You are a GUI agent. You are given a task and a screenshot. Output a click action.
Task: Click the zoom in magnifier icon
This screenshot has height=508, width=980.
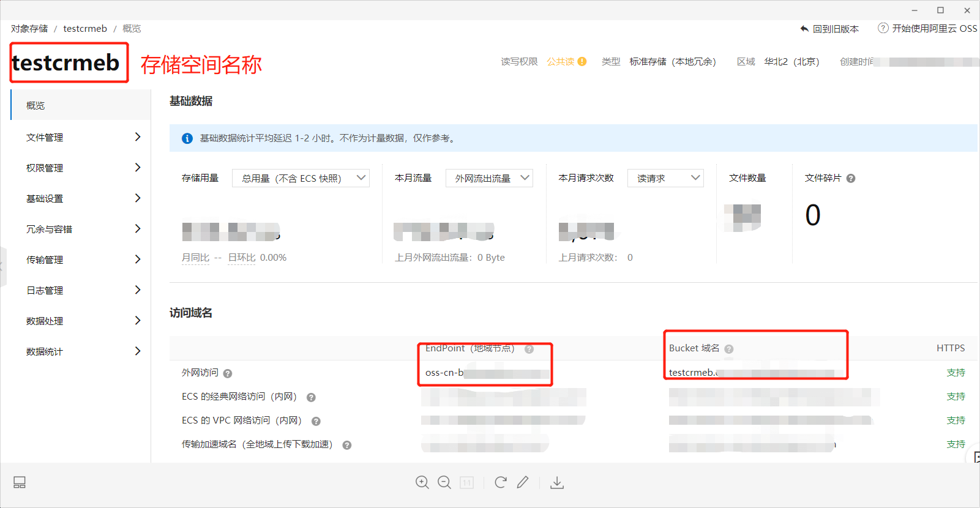pyautogui.click(x=422, y=482)
